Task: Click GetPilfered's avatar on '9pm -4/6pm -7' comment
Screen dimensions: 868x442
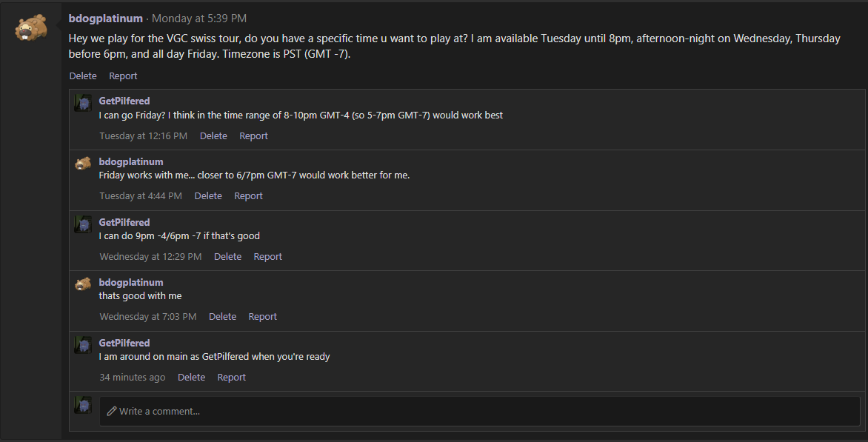Action: (83, 224)
